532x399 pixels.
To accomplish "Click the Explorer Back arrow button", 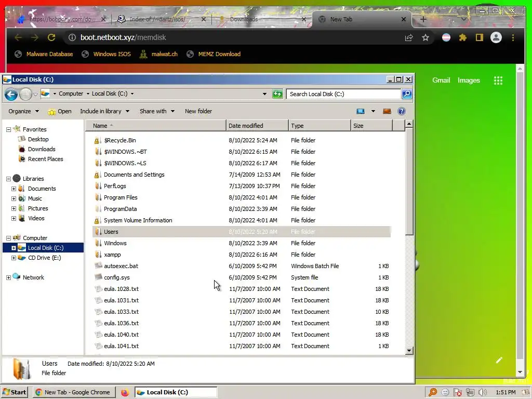I will tap(11, 94).
